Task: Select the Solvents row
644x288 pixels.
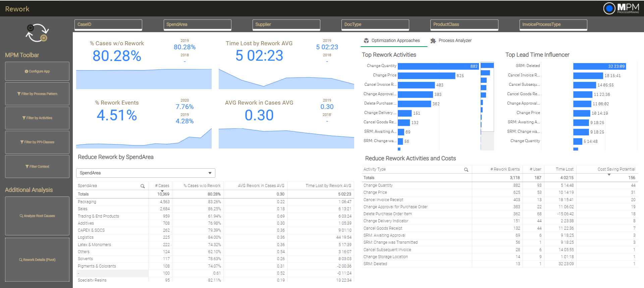Action: [215, 259]
